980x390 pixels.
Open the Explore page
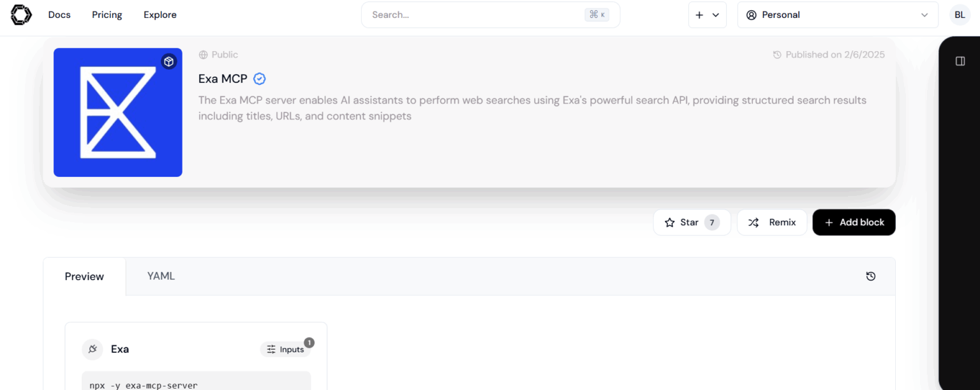point(160,15)
